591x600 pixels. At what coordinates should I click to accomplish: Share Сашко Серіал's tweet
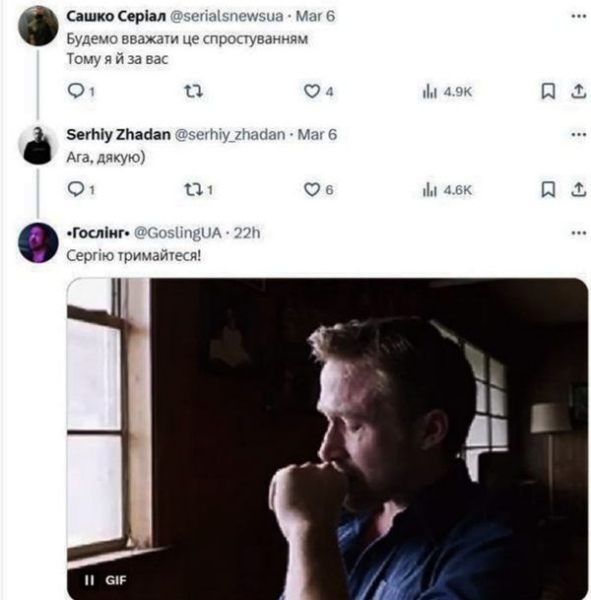(578, 91)
